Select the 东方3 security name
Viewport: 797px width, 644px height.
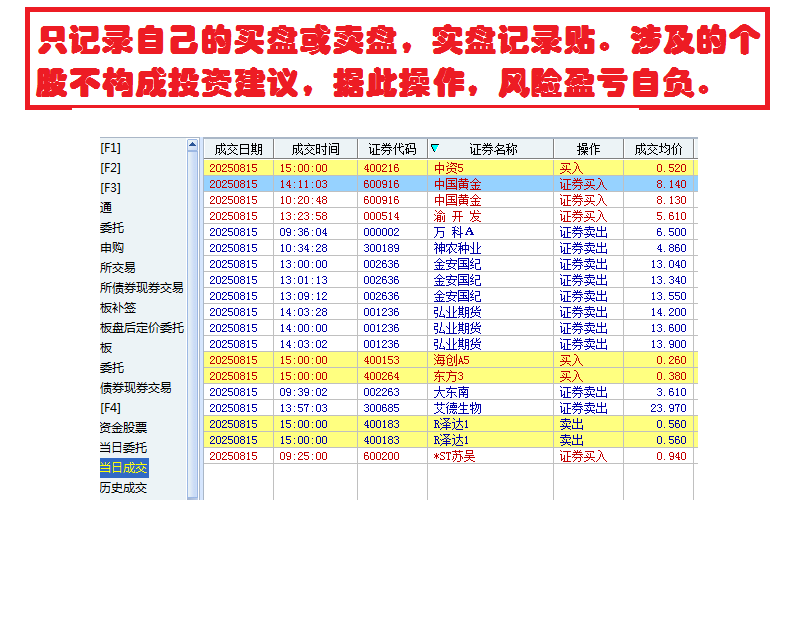pyautogui.click(x=448, y=376)
